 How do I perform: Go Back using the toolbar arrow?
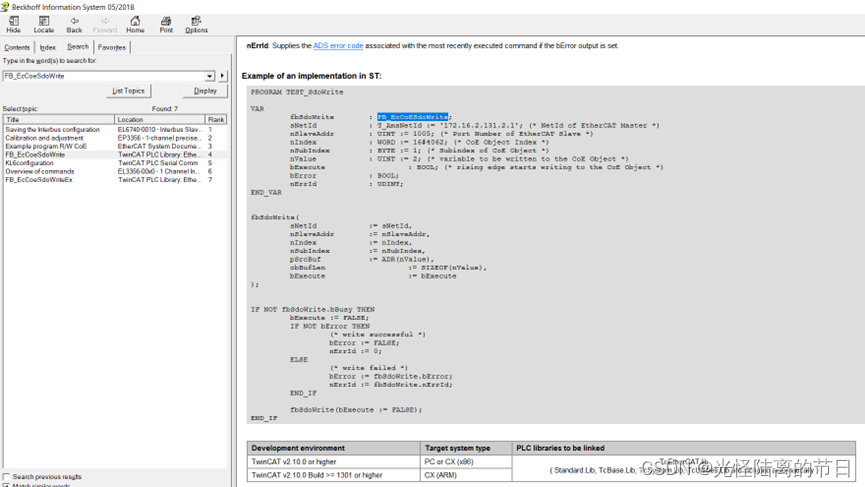pos(74,24)
